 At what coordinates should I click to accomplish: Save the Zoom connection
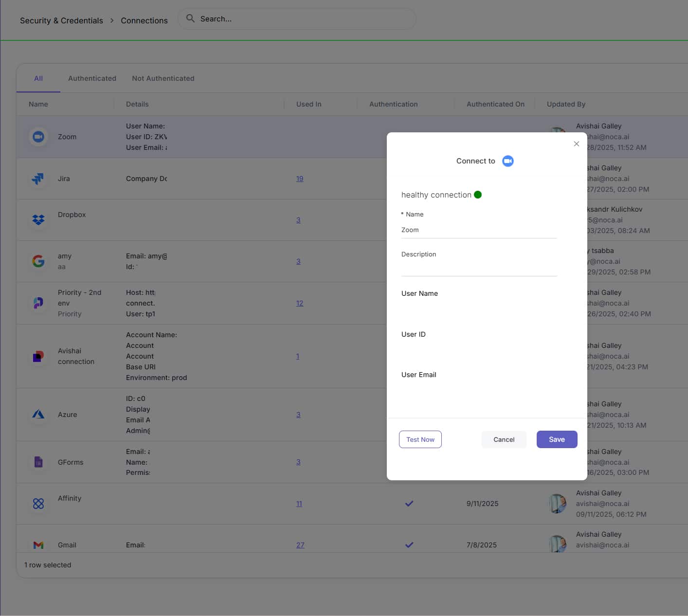tap(557, 439)
